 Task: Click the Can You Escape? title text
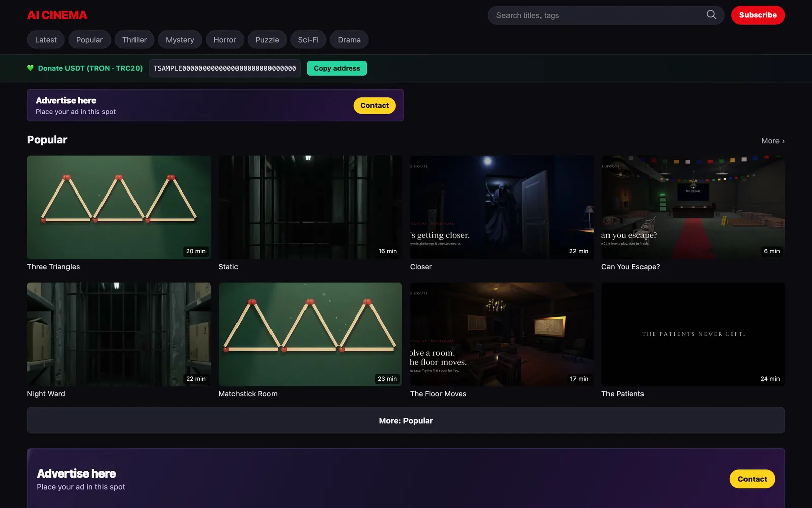[630, 267]
